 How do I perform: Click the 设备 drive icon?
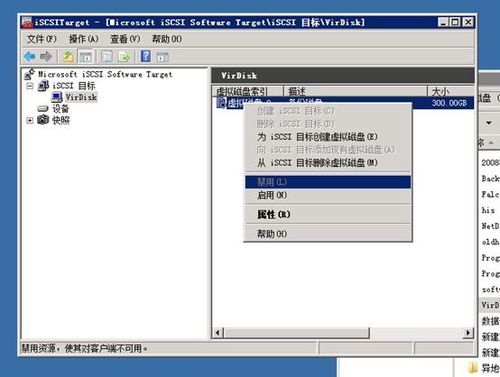click(43, 109)
